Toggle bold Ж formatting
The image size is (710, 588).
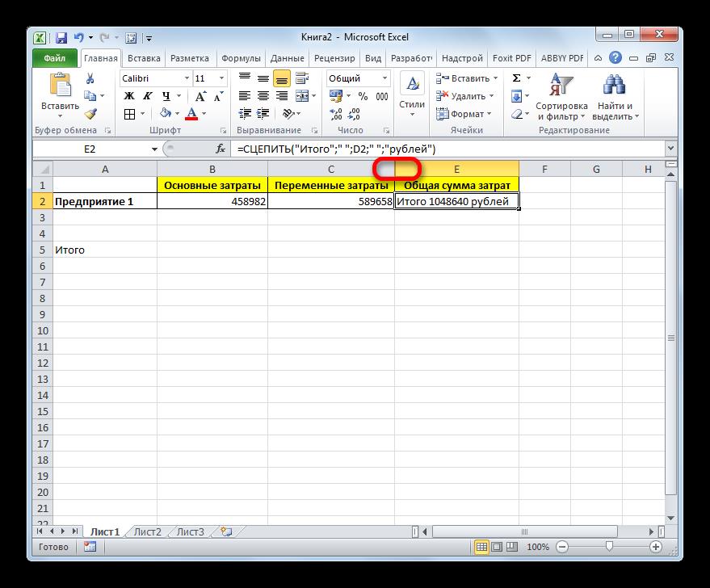coord(129,96)
